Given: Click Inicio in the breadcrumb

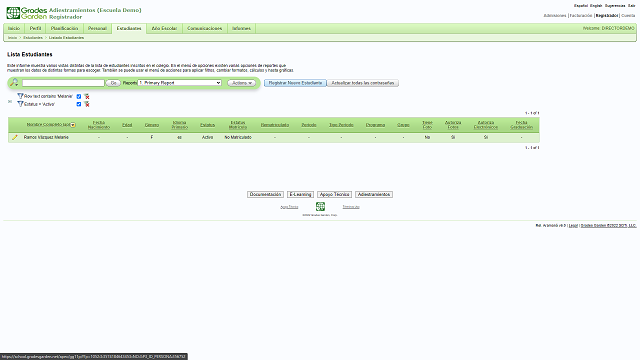Looking at the screenshot, I should click(13, 38).
